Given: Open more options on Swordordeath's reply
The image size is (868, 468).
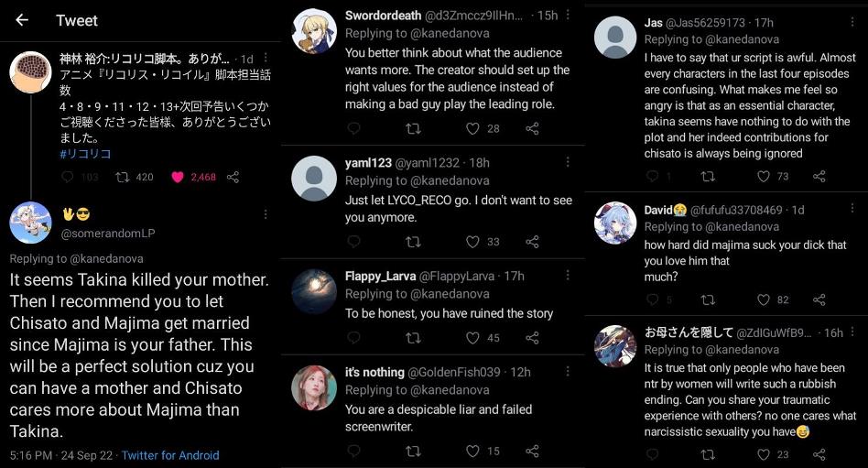Looking at the screenshot, I should click(x=569, y=15).
